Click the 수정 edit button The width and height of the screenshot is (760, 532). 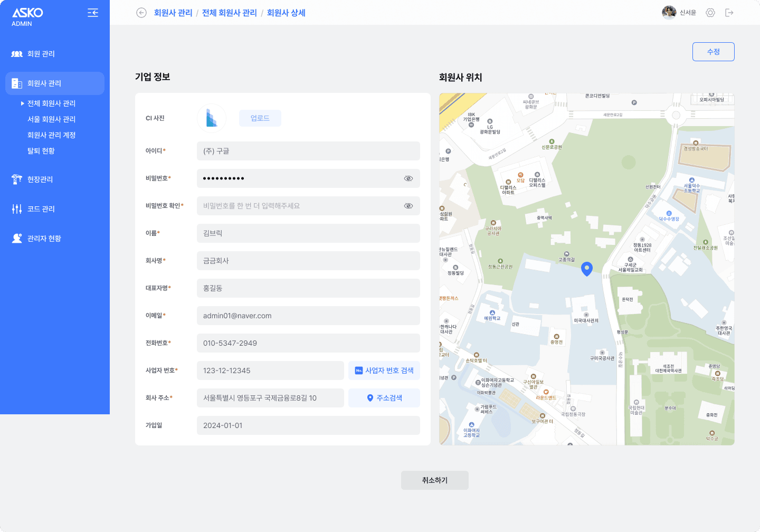tap(714, 52)
